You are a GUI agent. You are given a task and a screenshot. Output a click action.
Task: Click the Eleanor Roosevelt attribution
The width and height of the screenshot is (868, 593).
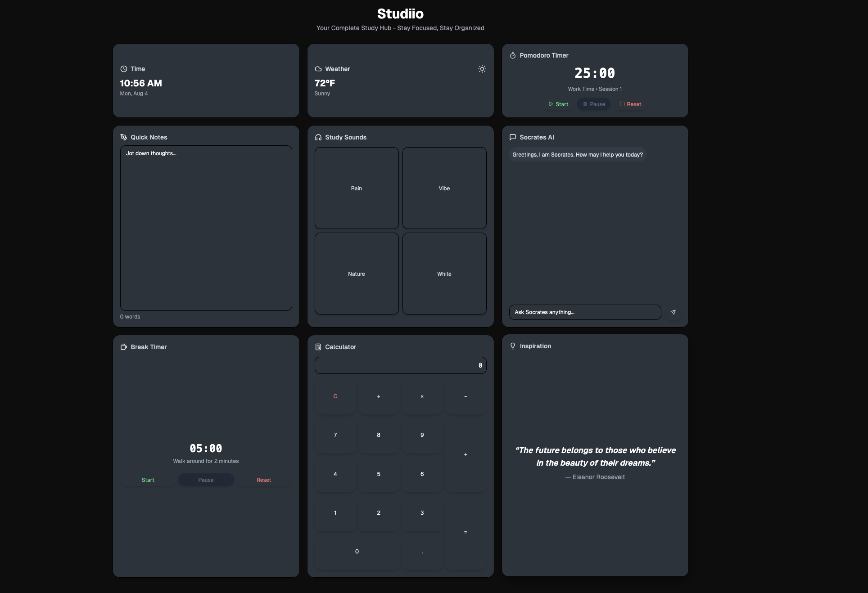pyautogui.click(x=595, y=477)
